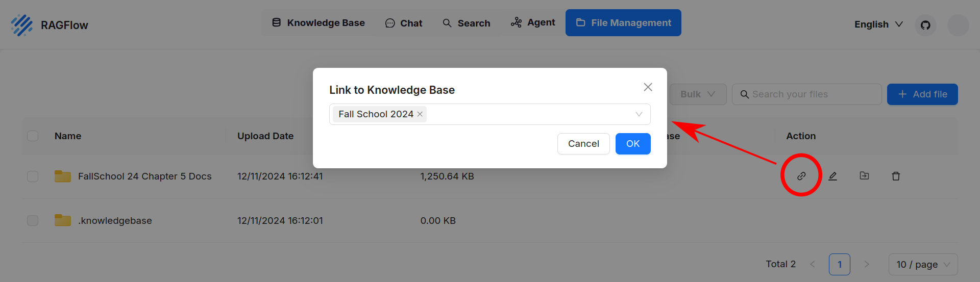The height and width of the screenshot is (282, 980).
Task: Remove Fall School 2024 tag from selection
Action: 420,114
